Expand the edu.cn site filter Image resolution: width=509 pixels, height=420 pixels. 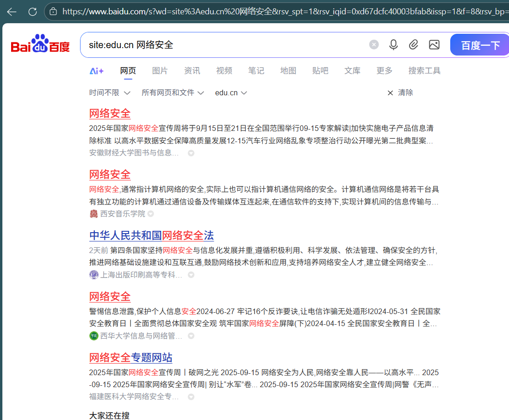click(x=231, y=93)
